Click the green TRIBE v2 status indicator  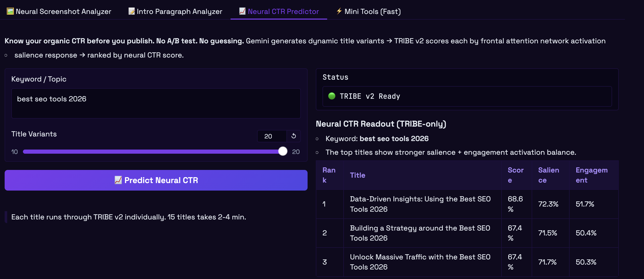coord(332,96)
